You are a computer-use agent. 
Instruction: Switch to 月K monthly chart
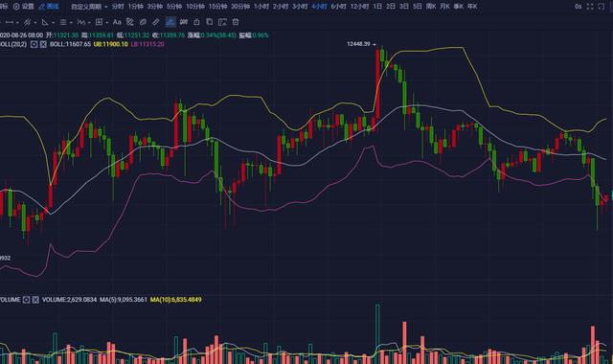tap(444, 7)
